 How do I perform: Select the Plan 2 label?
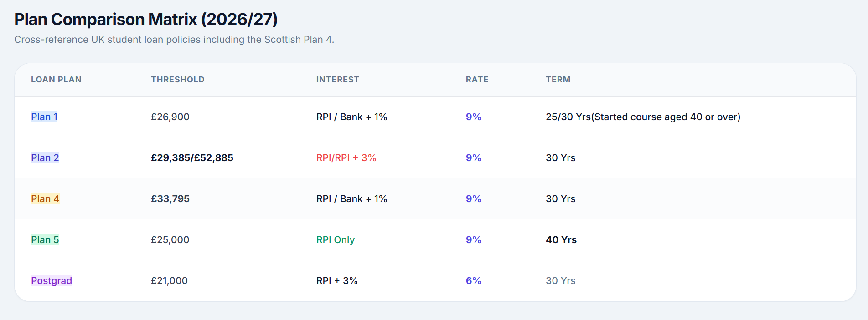click(x=45, y=158)
